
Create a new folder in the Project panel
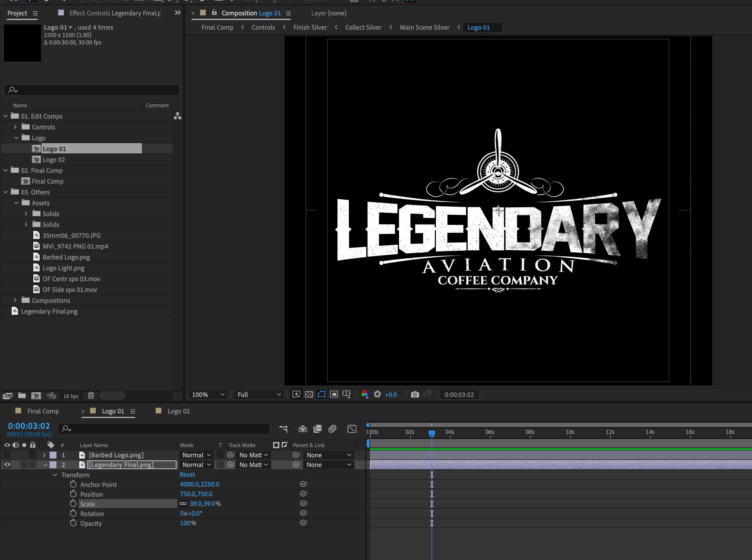pos(22,395)
